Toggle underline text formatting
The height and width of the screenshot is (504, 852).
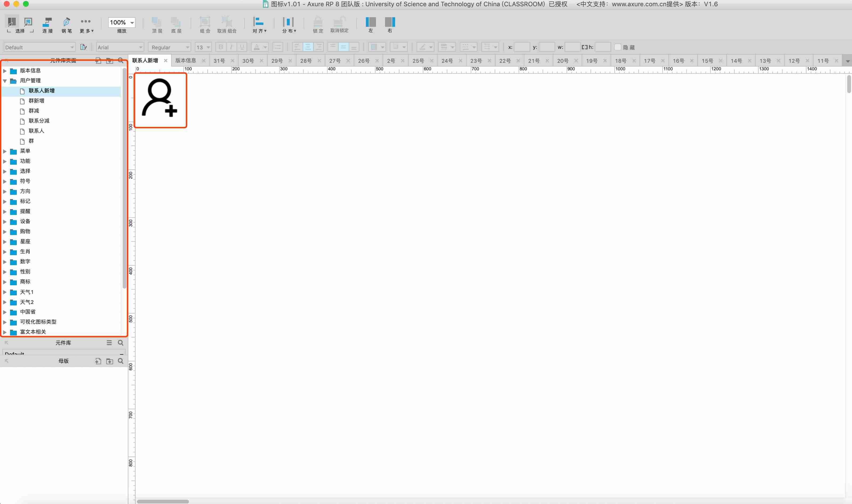(242, 47)
